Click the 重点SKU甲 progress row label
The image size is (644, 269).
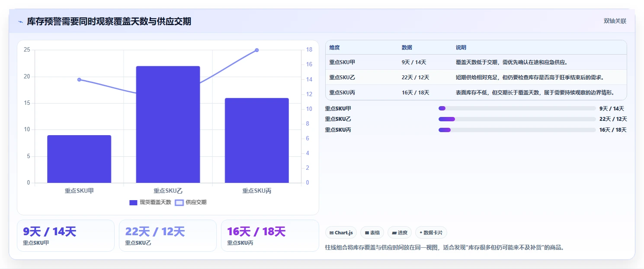[x=338, y=109]
